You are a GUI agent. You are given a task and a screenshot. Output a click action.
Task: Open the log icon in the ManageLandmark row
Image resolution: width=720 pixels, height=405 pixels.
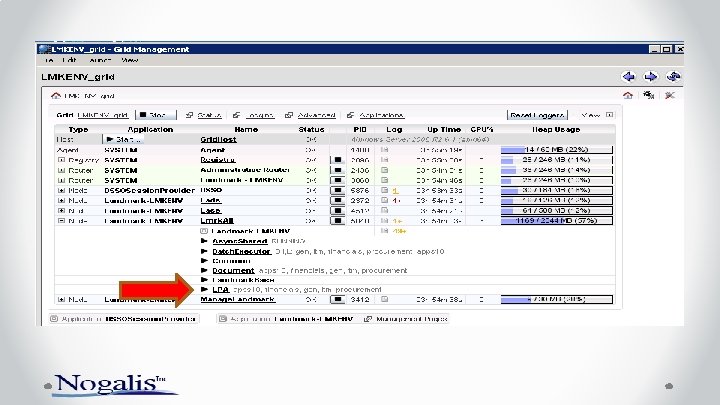click(384, 299)
